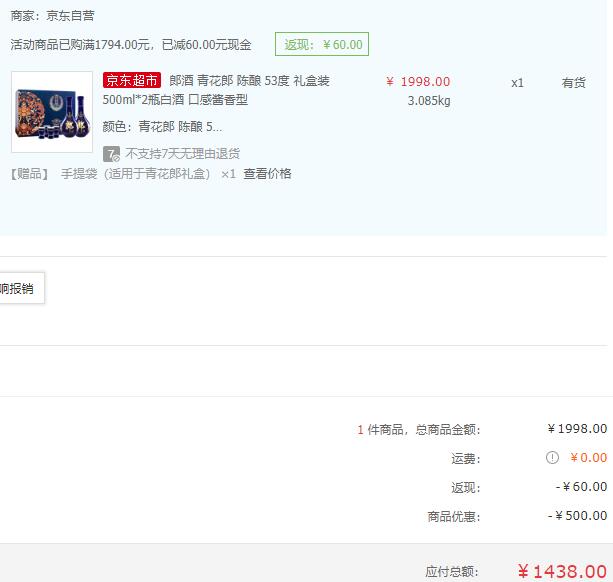This screenshot has height=582, width=613.
Task: Click the freight value ¥0.00
Action: click(x=588, y=457)
